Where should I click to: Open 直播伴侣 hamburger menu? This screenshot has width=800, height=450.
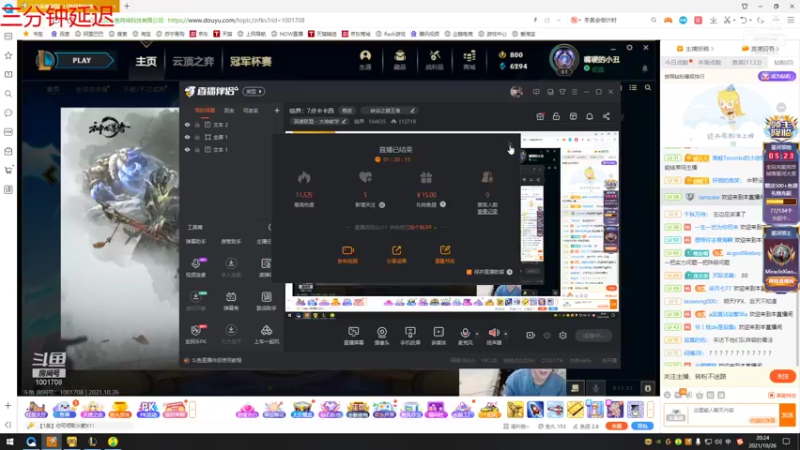pyautogui.click(x=574, y=92)
